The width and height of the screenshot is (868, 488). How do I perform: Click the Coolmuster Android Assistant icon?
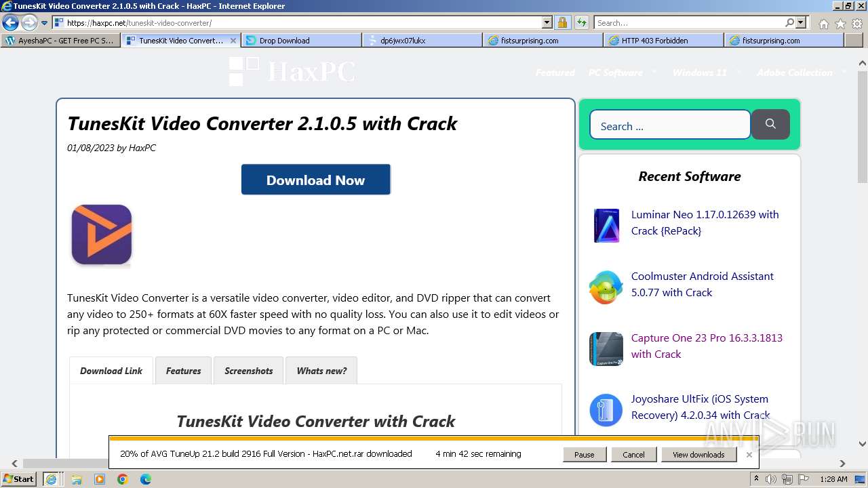(x=606, y=287)
